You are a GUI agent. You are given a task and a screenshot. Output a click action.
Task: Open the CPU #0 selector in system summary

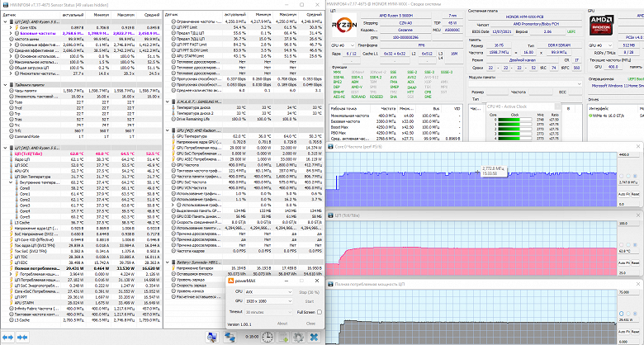click(343, 45)
